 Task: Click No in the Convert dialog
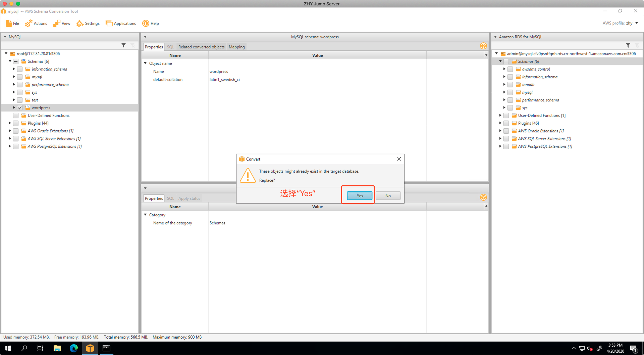(388, 196)
